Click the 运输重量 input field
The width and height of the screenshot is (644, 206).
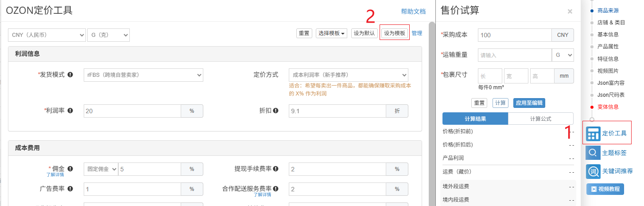click(x=515, y=55)
